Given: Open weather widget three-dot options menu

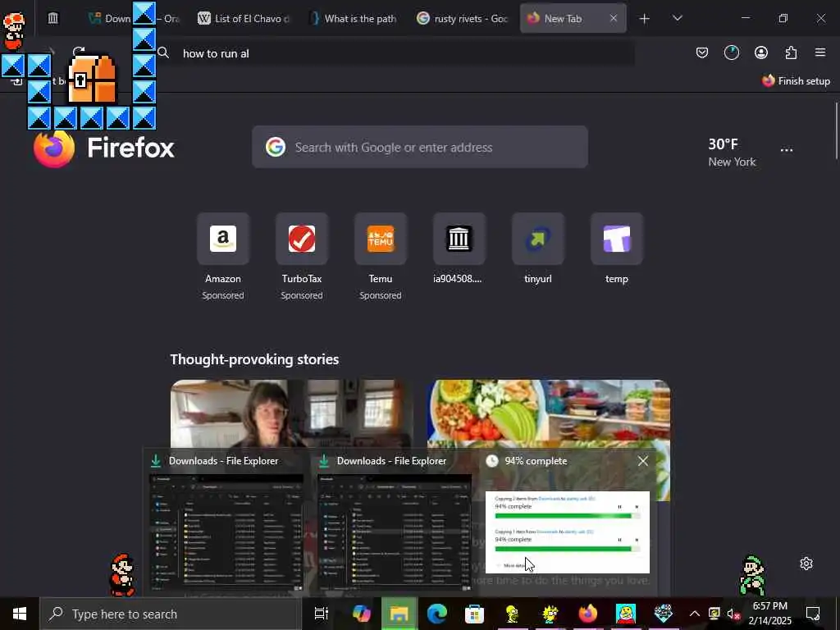Looking at the screenshot, I should [x=787, y=150].
